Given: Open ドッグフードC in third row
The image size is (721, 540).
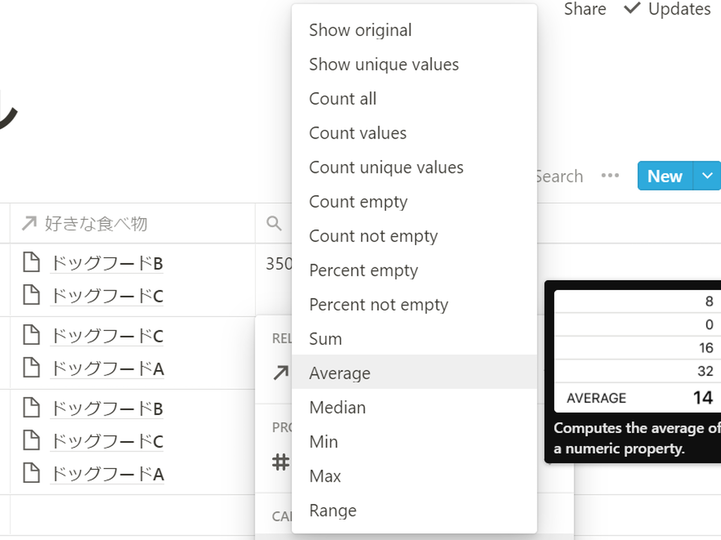Looking at the screenshot, I should coord(107,441).
